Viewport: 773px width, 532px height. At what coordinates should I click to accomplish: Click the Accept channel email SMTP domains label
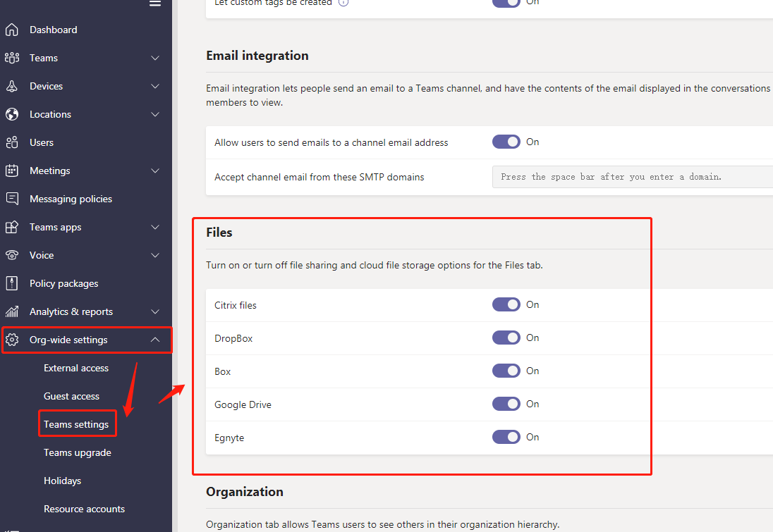[319, 178]
